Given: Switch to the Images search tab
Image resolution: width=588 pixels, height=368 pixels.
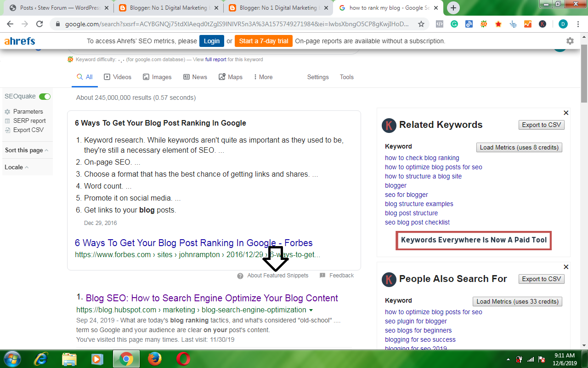Looking at the screenshot, I should click(x=157, y=77).
